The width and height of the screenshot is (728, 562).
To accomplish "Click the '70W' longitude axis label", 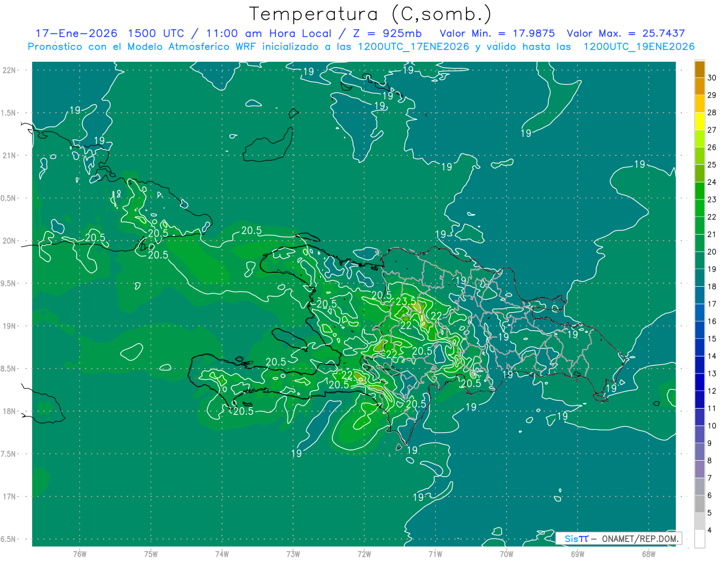I will point(507,554).
